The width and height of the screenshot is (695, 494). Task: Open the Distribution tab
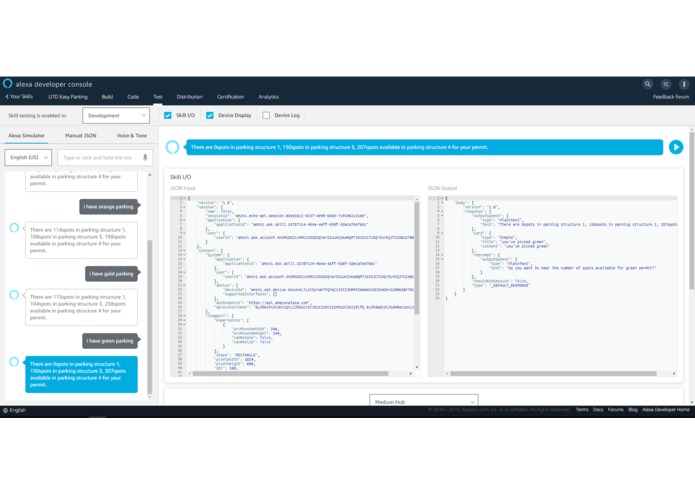[x=190, y=97]
